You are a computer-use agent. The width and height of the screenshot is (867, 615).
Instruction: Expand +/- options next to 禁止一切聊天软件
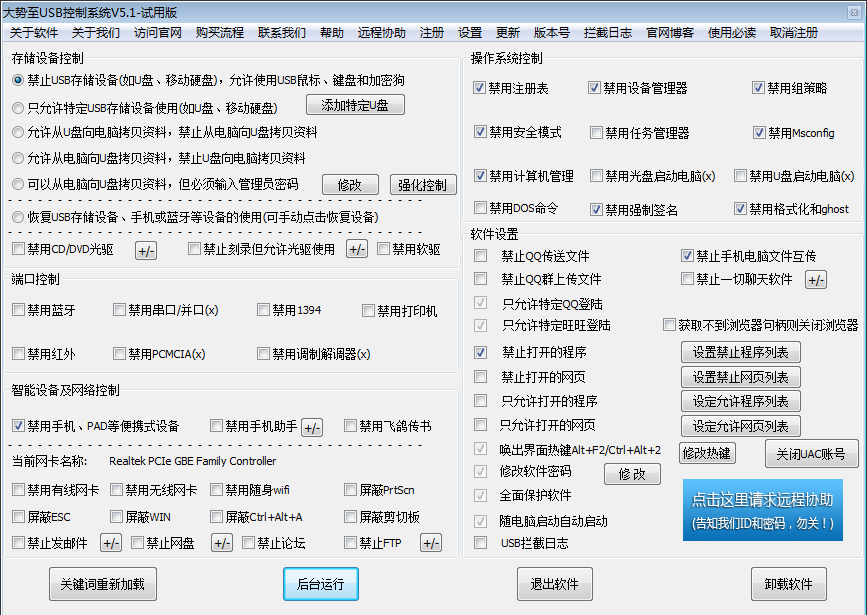[x=816, y=280]
